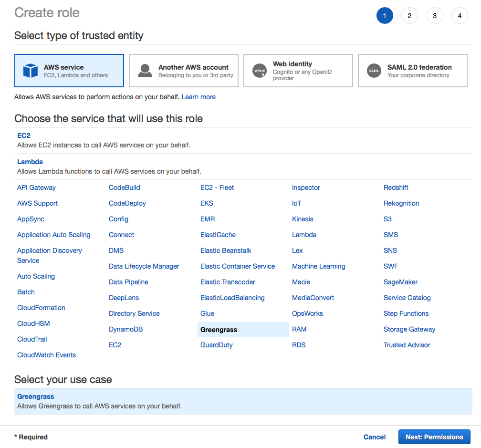Select Kinesis service

(x=303, y=219)
